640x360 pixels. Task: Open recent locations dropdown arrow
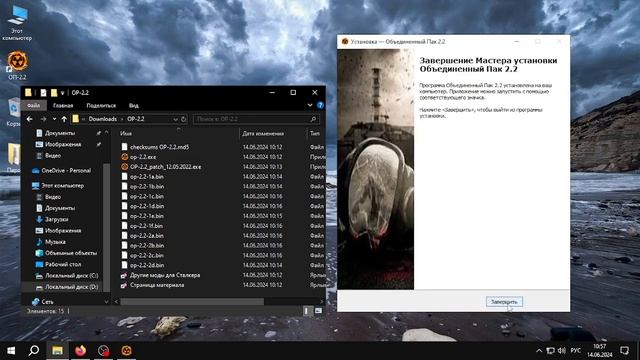[54, 119]
